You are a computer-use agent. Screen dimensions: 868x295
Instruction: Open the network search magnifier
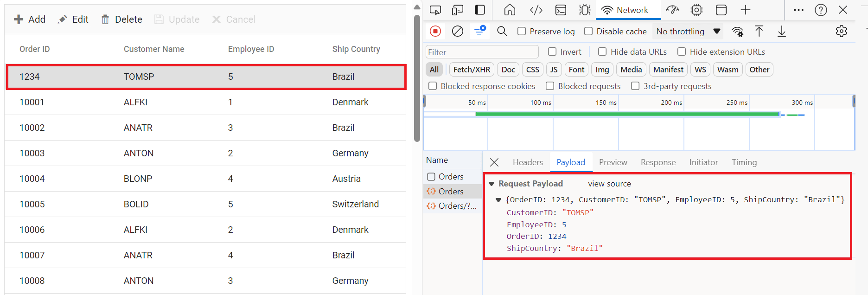pyautogui.click(x=502, y=31)
